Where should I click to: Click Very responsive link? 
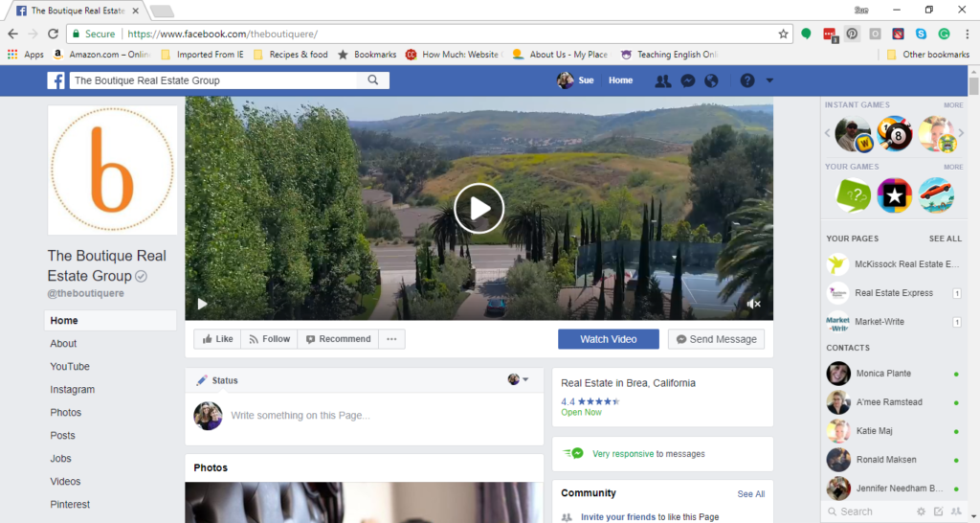623,454
